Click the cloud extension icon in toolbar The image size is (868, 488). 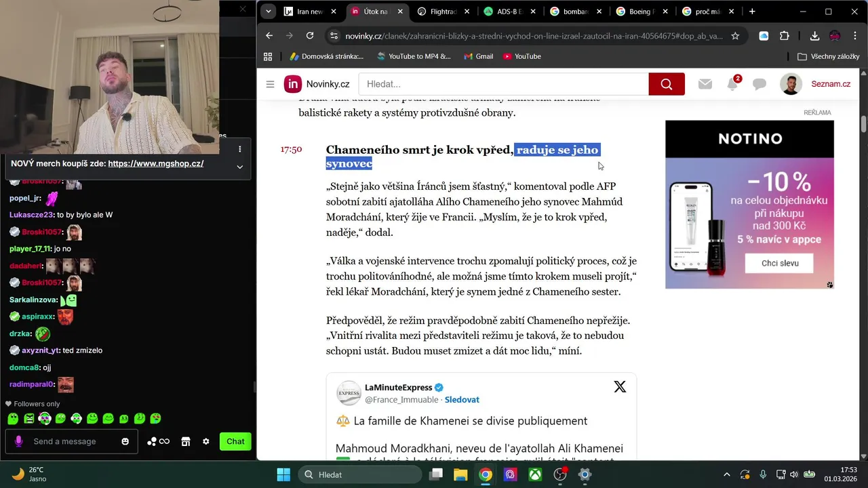tap(764, 36)
